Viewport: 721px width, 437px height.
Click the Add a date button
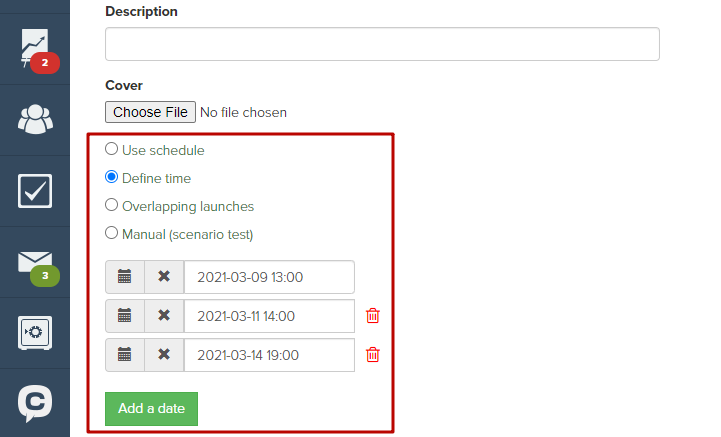[x=151, y=408]
